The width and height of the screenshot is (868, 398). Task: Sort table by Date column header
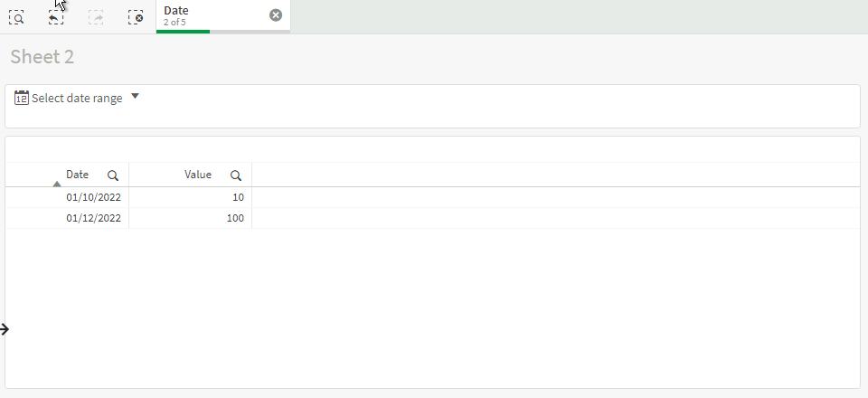click(77, 175)
